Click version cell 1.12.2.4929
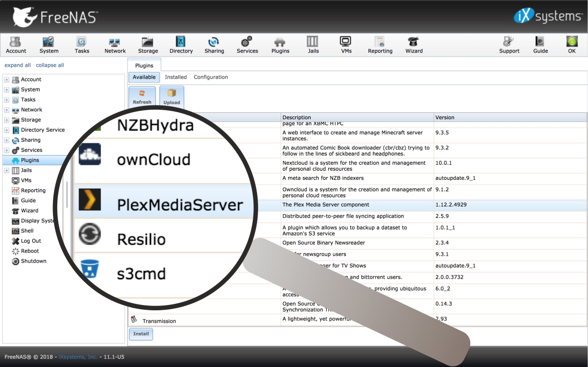Viewport: 588px width, 367px height. [x=451, y=205]
